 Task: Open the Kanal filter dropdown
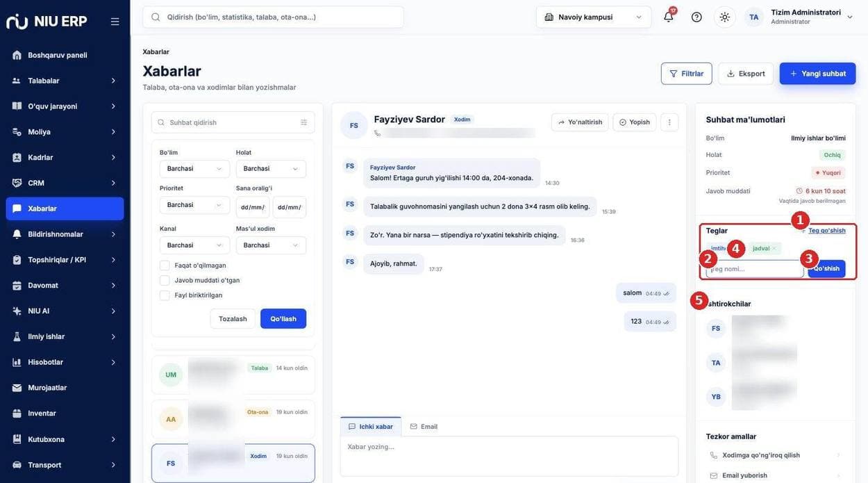[x=194, y=245]
